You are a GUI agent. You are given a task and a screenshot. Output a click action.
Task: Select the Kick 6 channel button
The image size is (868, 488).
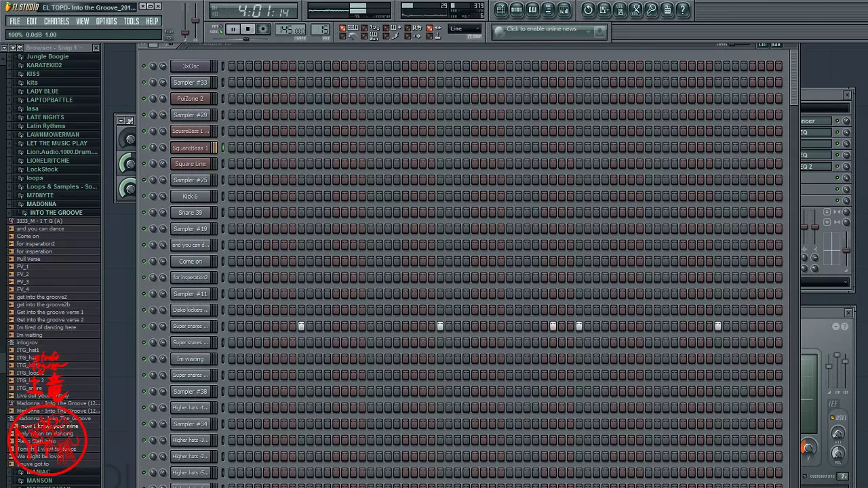click(x=191, y=196)
